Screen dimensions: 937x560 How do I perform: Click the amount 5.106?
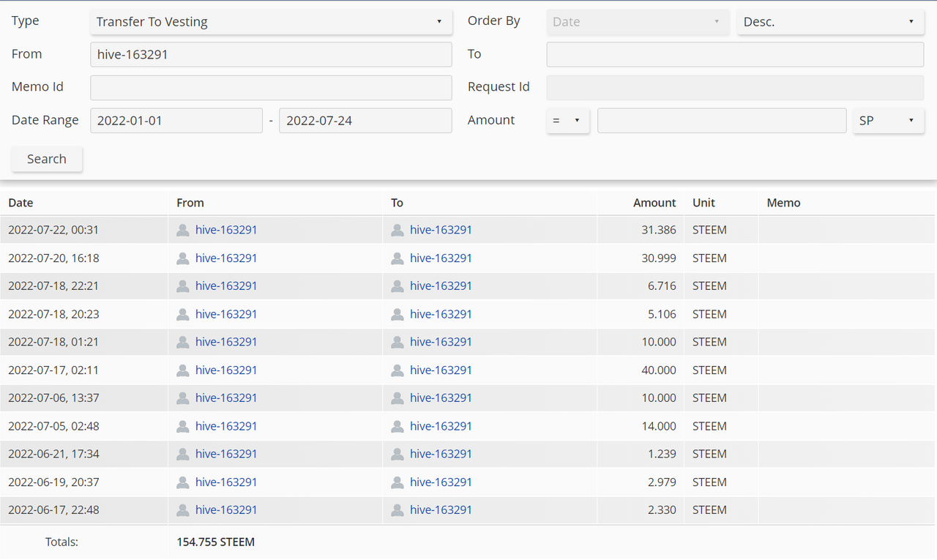662,314
